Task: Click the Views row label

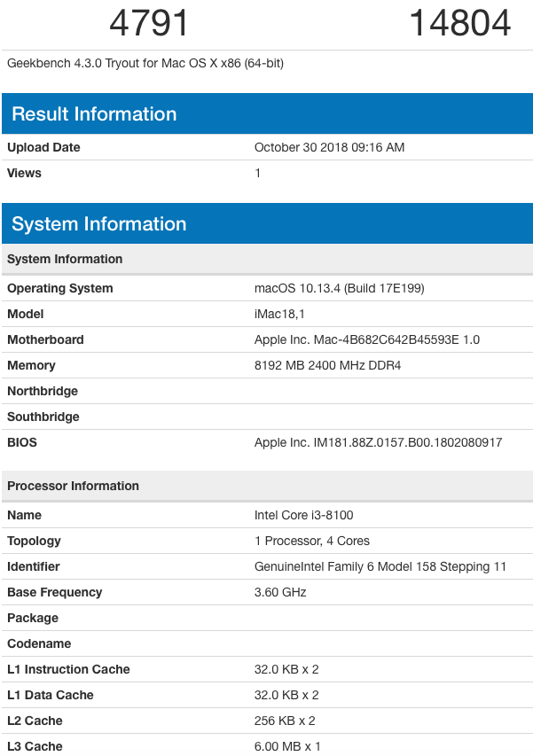Action: pyautogui.click(x=24, y=173)
